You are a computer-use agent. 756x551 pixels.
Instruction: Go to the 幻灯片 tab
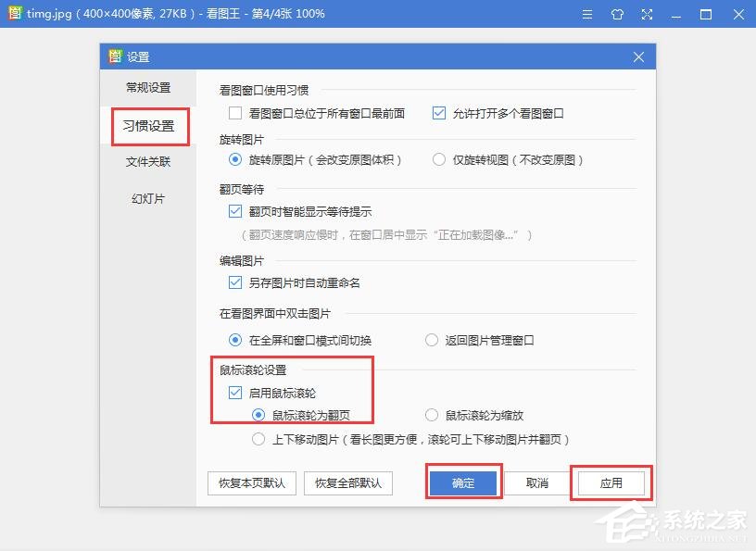(148, 198)
